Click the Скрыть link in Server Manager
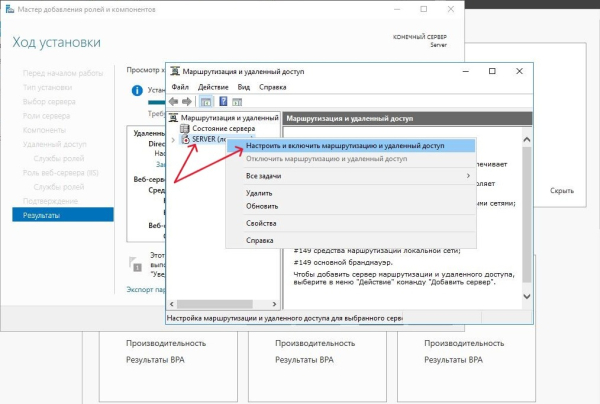Image resolution: width=600 pixels, height=404 pixels. [x=562, y=191]
